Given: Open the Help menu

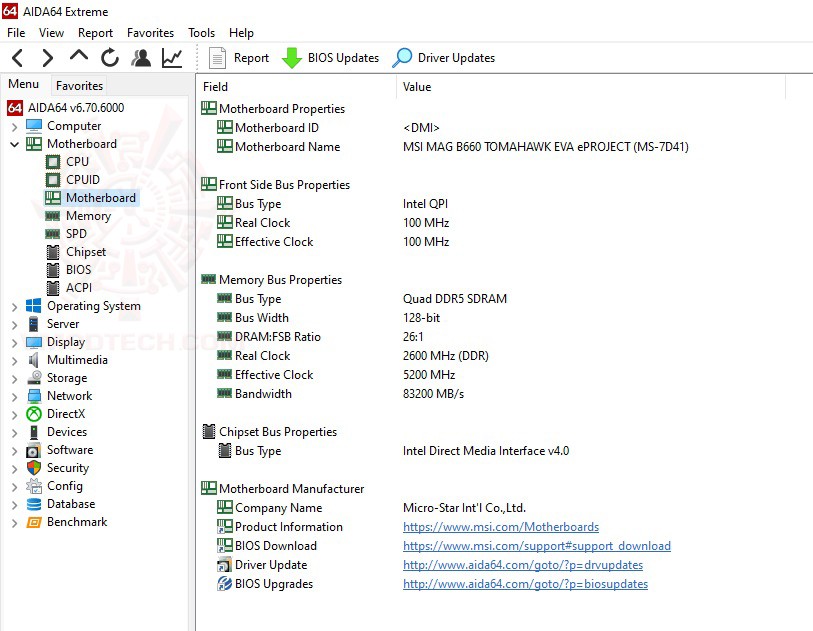Looking at the screenshot, I should (241, 33).
